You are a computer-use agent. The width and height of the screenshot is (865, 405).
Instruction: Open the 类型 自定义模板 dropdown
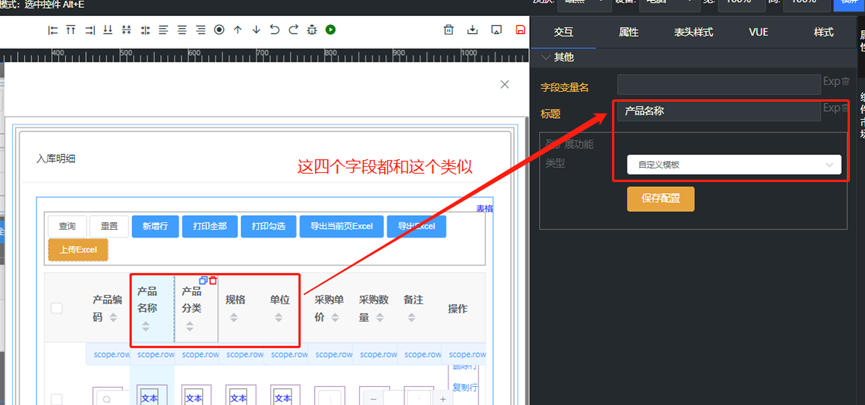[x=734, y=164]
